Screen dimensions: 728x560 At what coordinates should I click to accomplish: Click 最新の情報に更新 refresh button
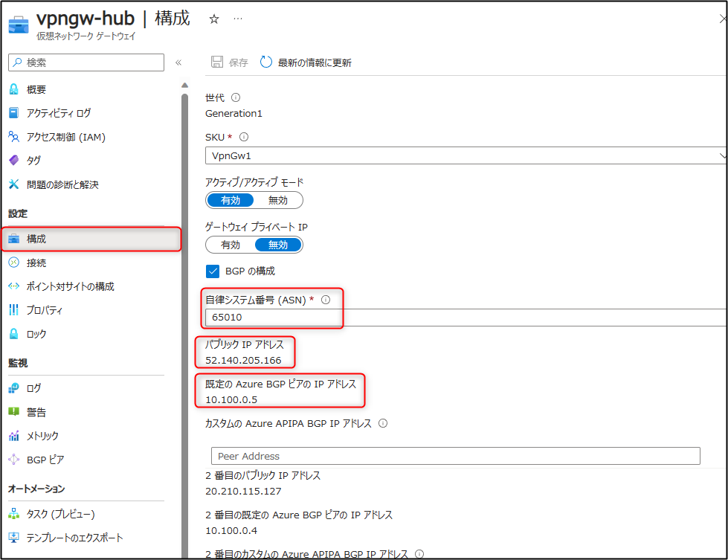tap(306, 62)
